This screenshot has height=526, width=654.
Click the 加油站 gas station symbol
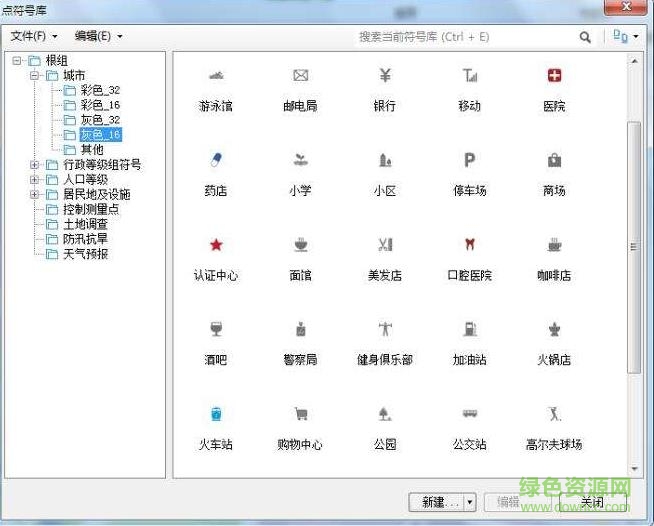(x=469, y=330)
